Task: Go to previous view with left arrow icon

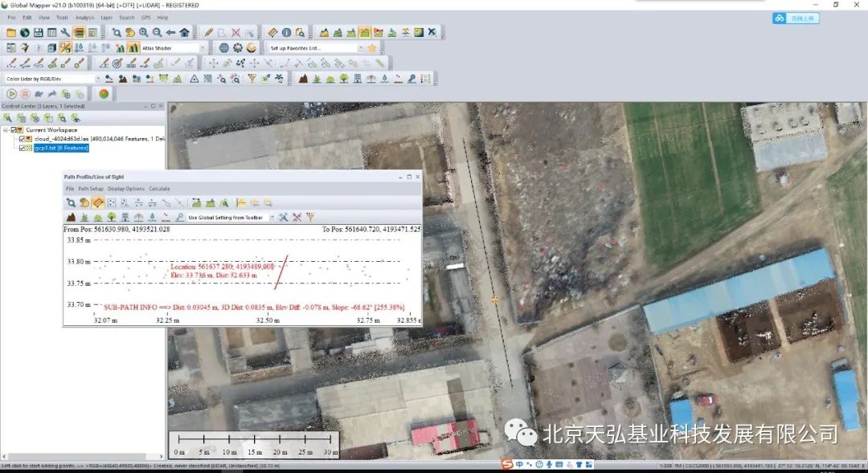Action: tap(171, 33)
